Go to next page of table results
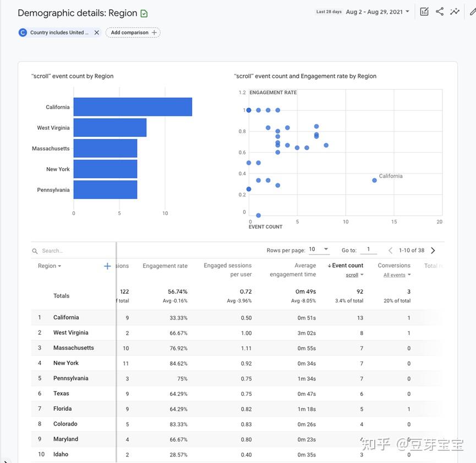The height and width of the screenshot is (463, 476). coord(433,250)
